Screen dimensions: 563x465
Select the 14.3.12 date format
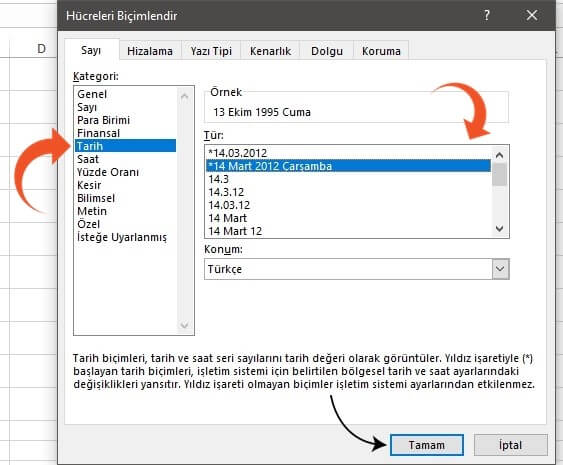tap(348, 192)
